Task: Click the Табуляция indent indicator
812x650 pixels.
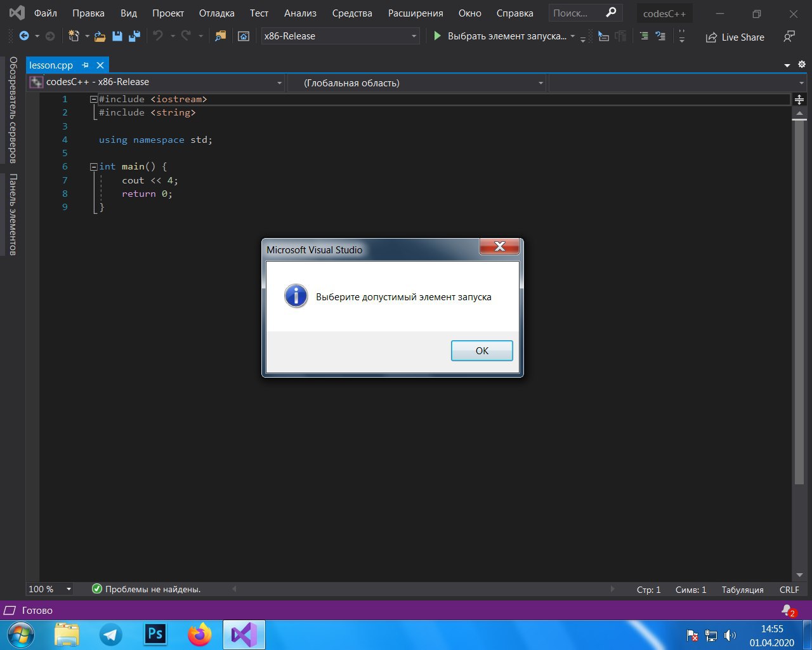Action: point(742,590)
